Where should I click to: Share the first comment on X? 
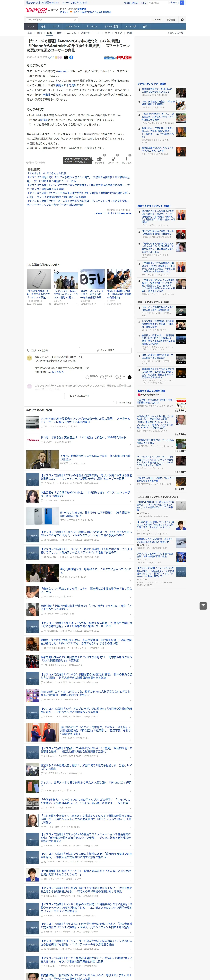tap(130, 377)
